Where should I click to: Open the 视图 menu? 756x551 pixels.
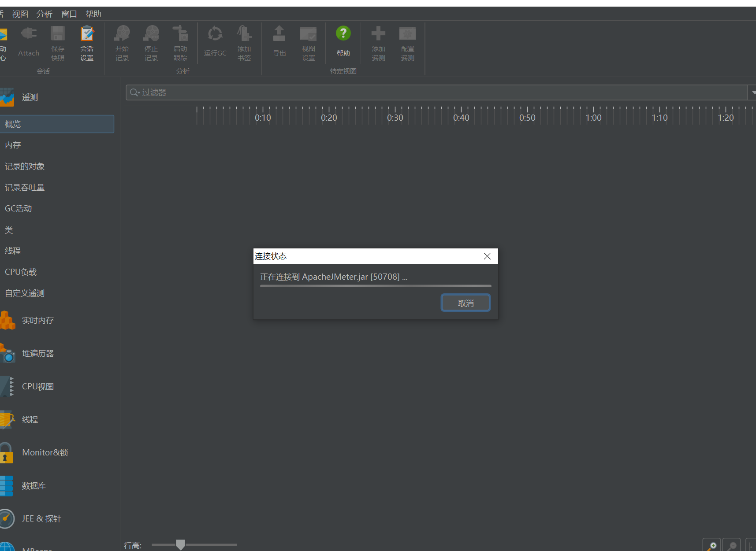click(20, 14)
